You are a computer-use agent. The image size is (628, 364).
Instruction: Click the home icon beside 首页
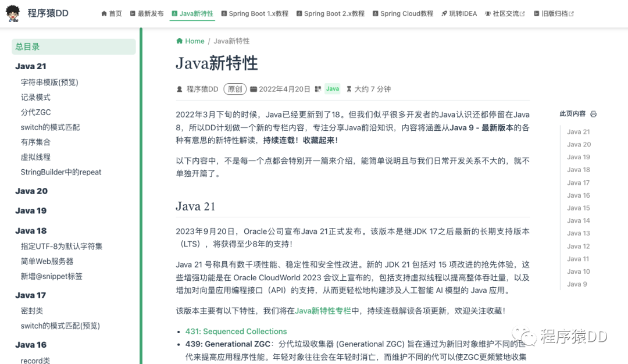104,13
